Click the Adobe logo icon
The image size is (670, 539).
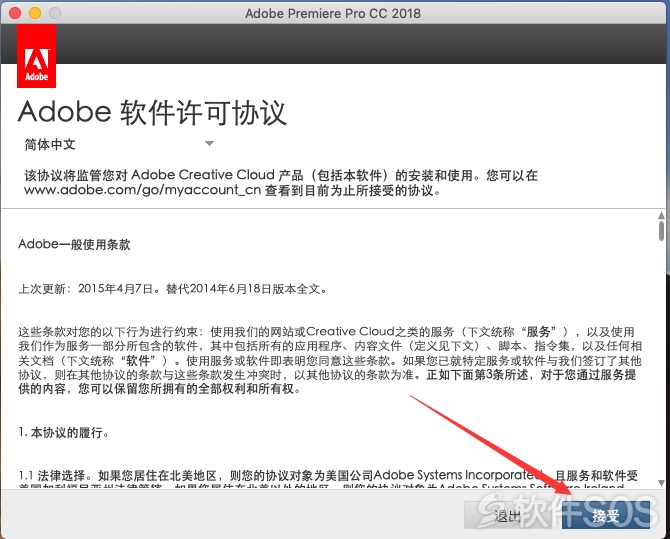pyautogui.click(x=36, y=56)
